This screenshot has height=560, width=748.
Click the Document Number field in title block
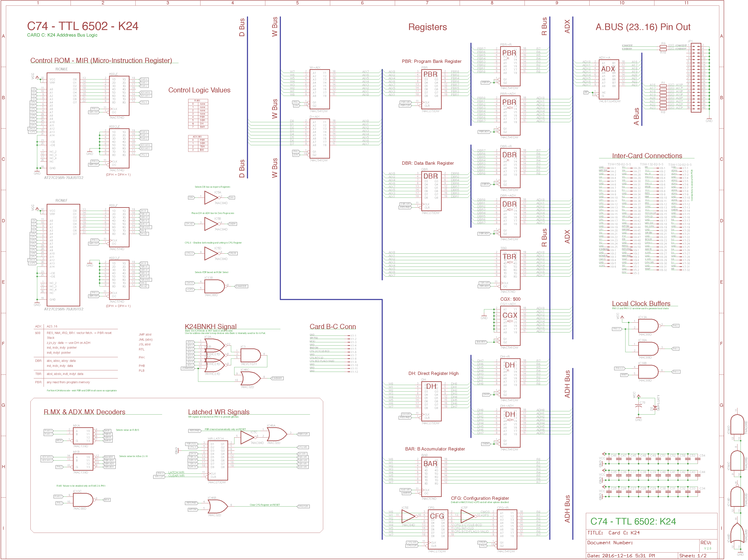pyautogui.click(x=610, y=542)
